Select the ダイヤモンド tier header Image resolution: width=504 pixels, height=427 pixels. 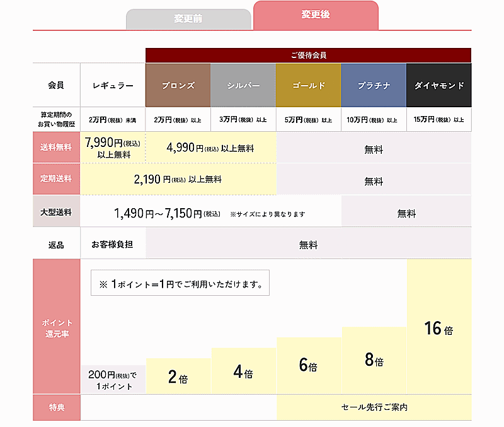point(438,85)
